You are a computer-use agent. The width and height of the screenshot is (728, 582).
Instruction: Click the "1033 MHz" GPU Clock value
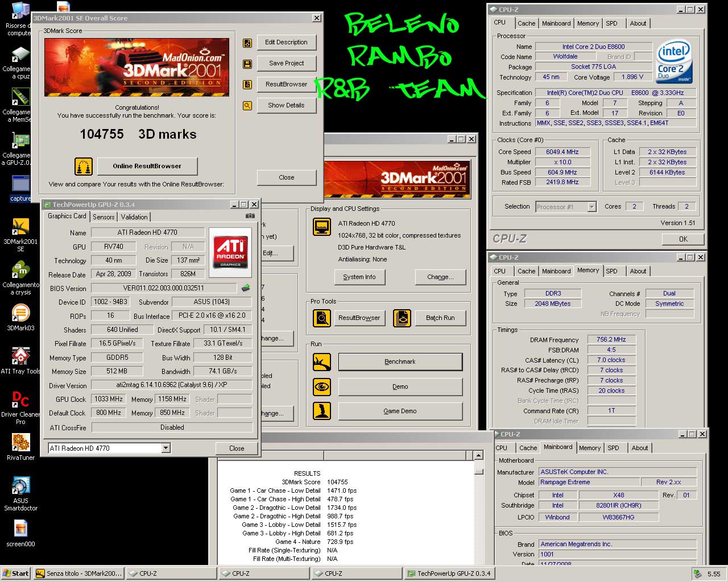(109, 399)
